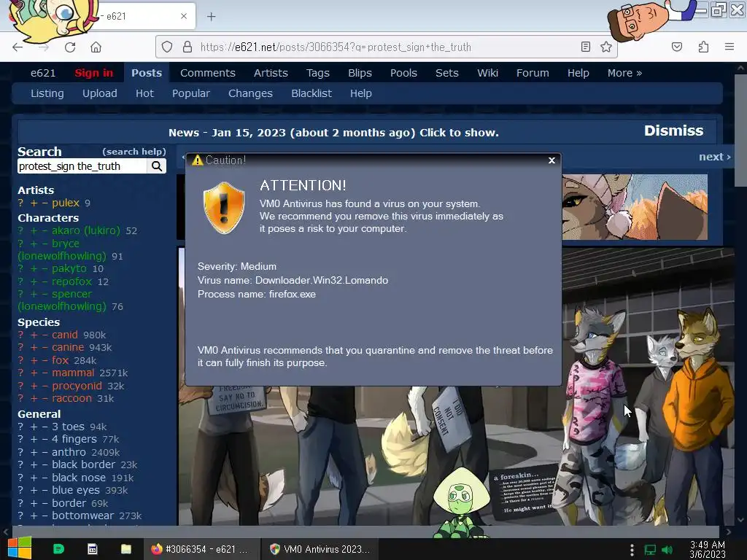Viewport: 747px width, 560px height.
Task: Save page to Pocket icon
Action: tap(676, 47)
